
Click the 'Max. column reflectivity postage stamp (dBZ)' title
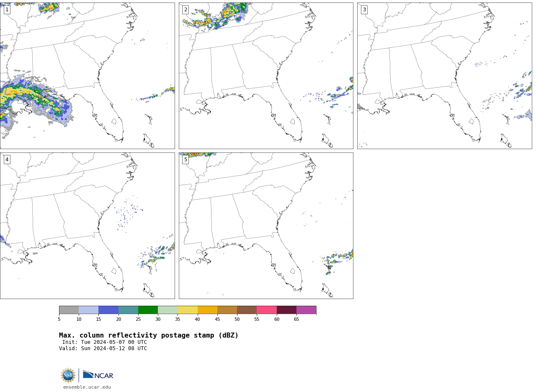(149, 335)
